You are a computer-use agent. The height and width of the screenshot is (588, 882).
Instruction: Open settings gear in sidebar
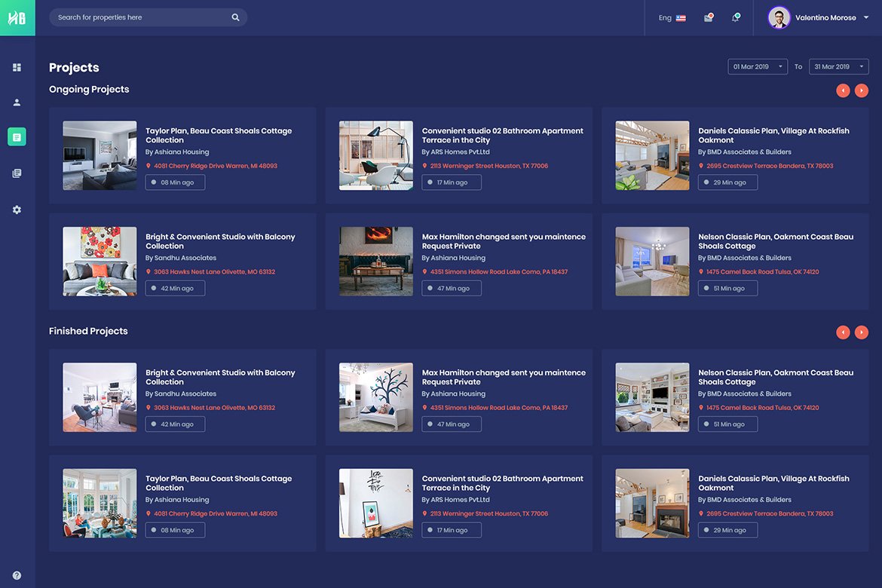[17, 210]
